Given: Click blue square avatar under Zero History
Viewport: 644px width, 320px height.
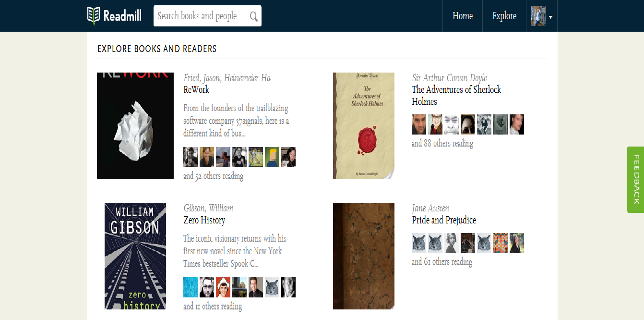Looking at the screenshot, I should click(x=191, y=287).
